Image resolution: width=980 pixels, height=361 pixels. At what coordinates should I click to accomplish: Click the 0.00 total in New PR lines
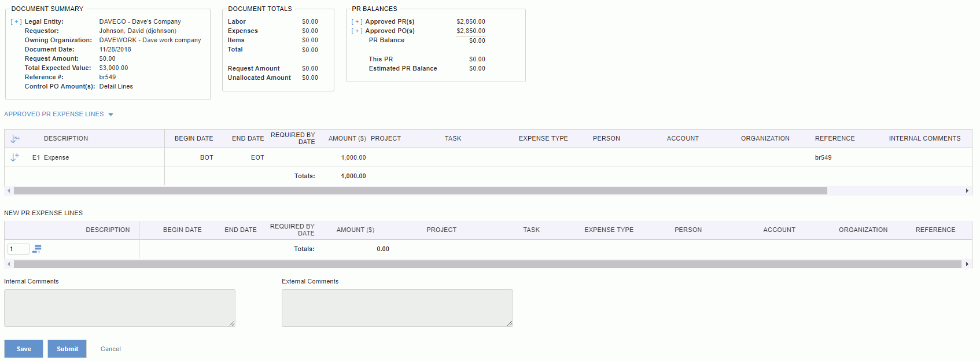(x=383, y=249)
